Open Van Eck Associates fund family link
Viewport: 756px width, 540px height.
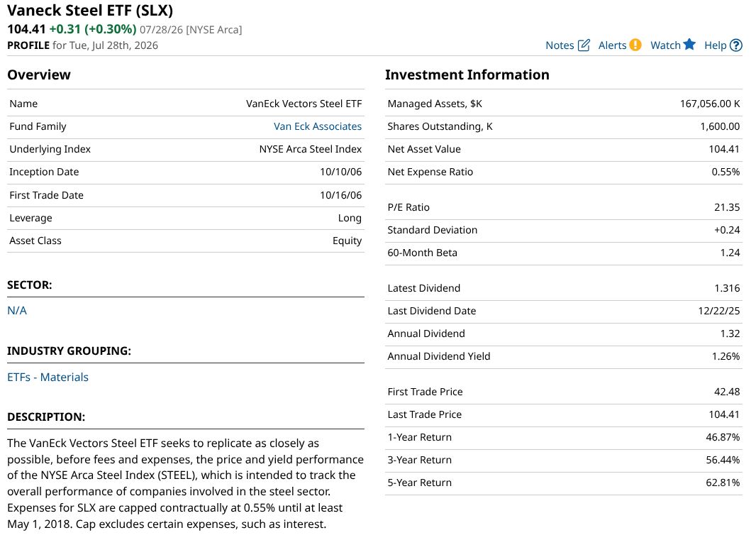(x=317, y=126)
